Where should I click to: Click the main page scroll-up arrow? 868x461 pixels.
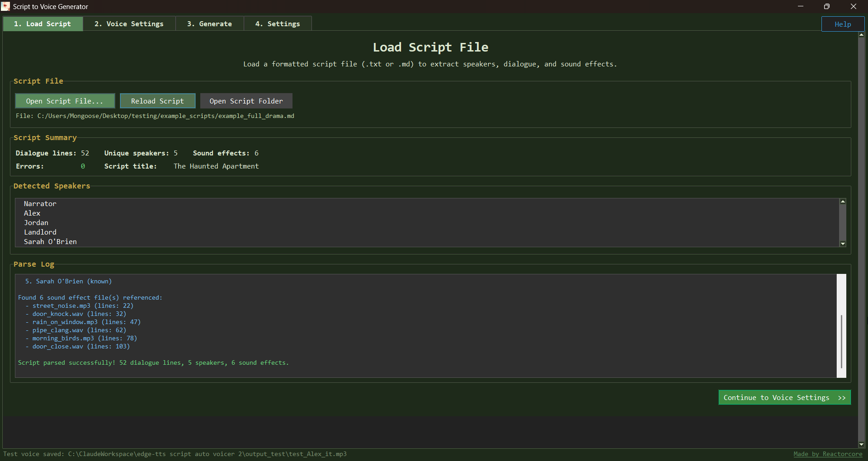click(861, 35)
